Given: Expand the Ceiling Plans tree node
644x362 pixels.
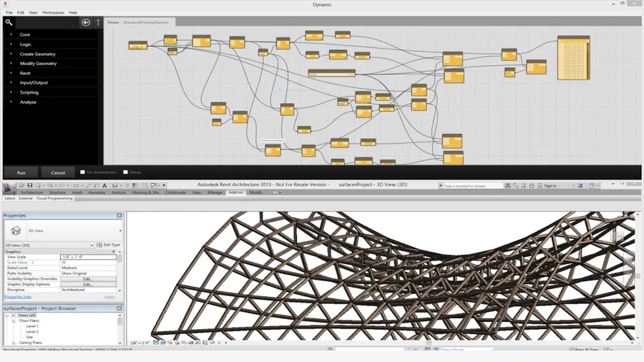Looking at the screenshot, I should tap(14, 342).
